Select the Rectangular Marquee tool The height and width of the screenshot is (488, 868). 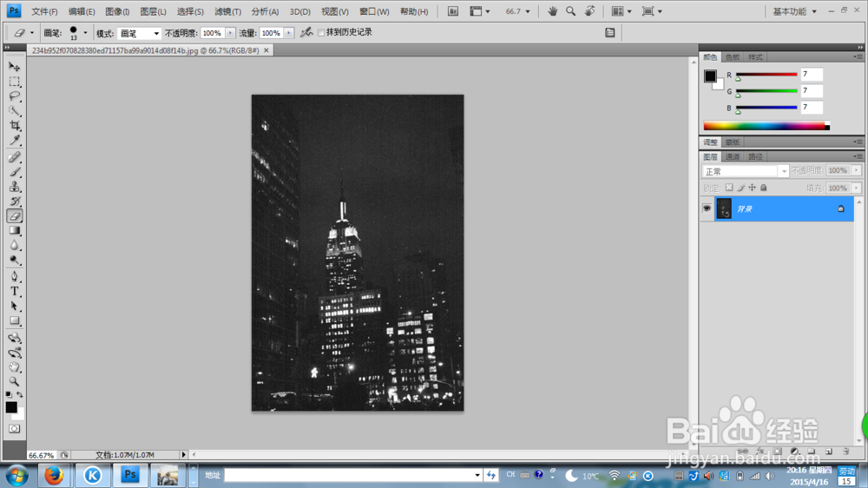[15, 82]
